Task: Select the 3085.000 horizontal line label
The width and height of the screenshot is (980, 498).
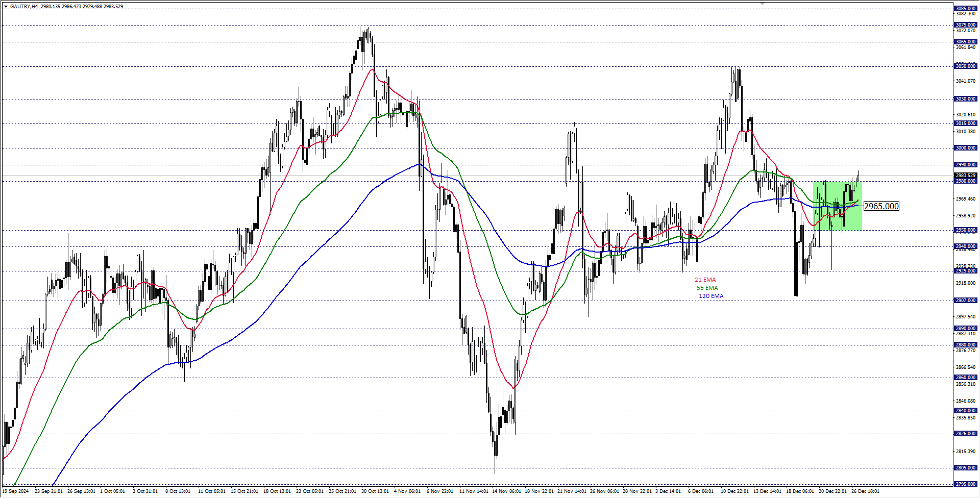Action: click(965, 9)
